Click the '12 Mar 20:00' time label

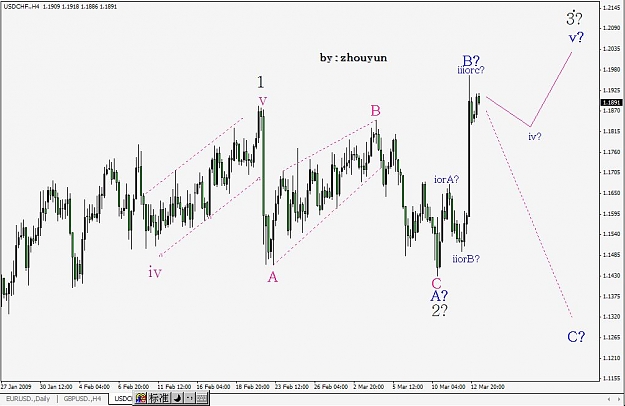click(487, 386)
